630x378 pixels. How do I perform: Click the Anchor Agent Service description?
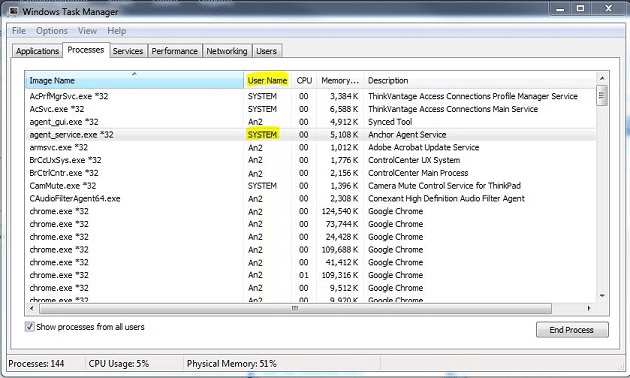tap(407, 135)
